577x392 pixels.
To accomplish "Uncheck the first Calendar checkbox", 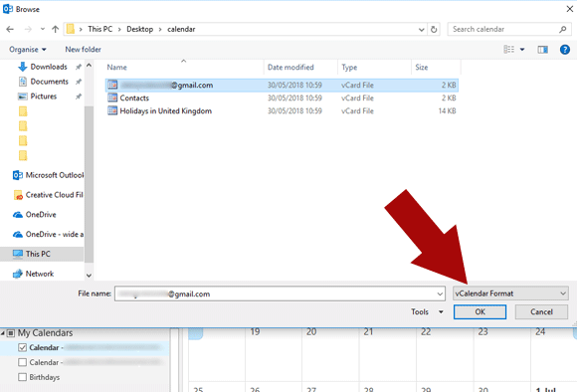I will coord(22,347).
